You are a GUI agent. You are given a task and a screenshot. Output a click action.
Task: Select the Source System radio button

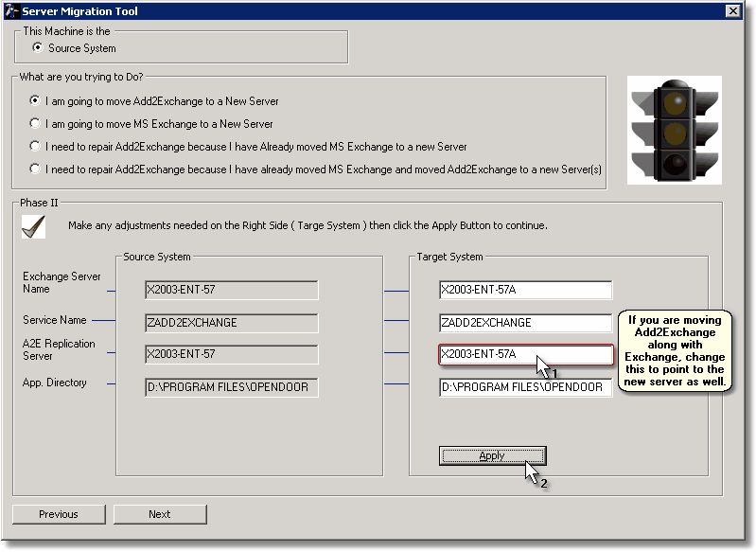[x=37, y=47]
